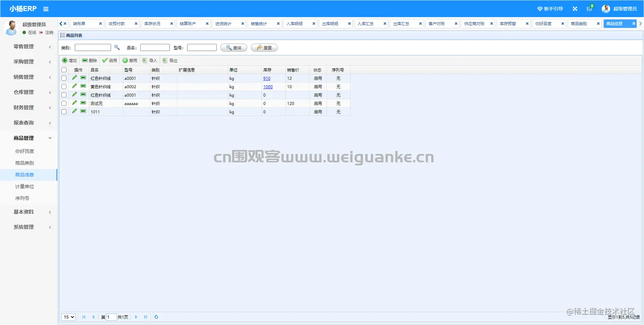The height and width of the screenshot is (325, 644).
Task: Check the box for stock 910 row
Action: [64, 78]
